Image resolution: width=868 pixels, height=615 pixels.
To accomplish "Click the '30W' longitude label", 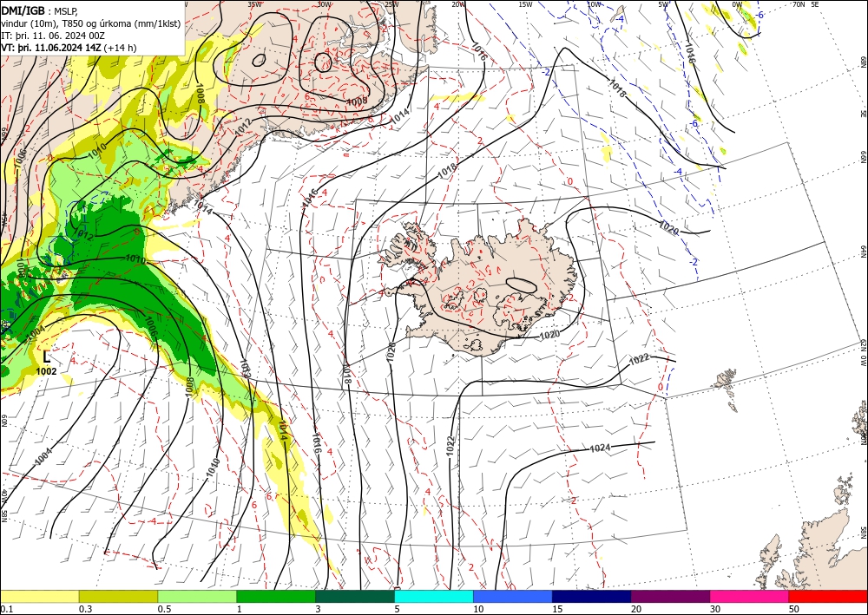I will pos(325,4).
